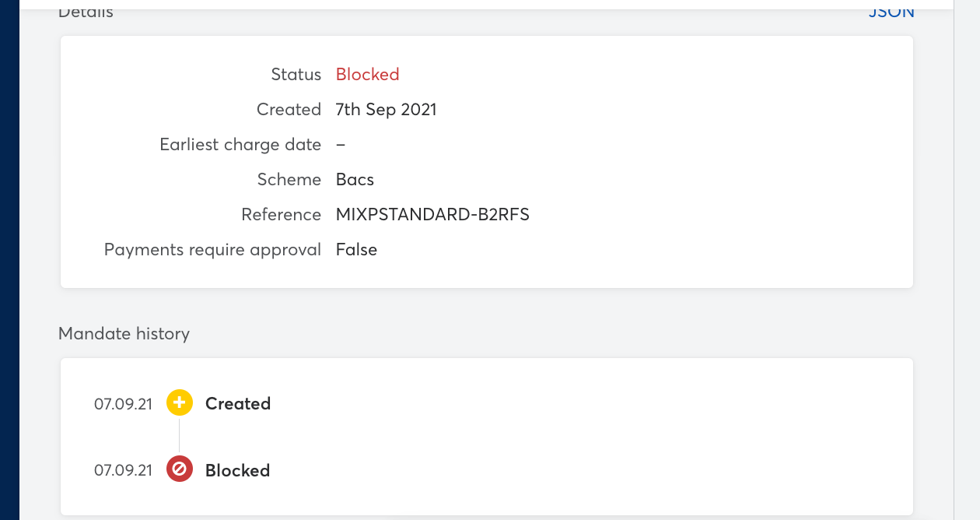Click the yellow plus Created icon
Image resolution: width=980 pixels, height=520 pixels.
[180, 403]
